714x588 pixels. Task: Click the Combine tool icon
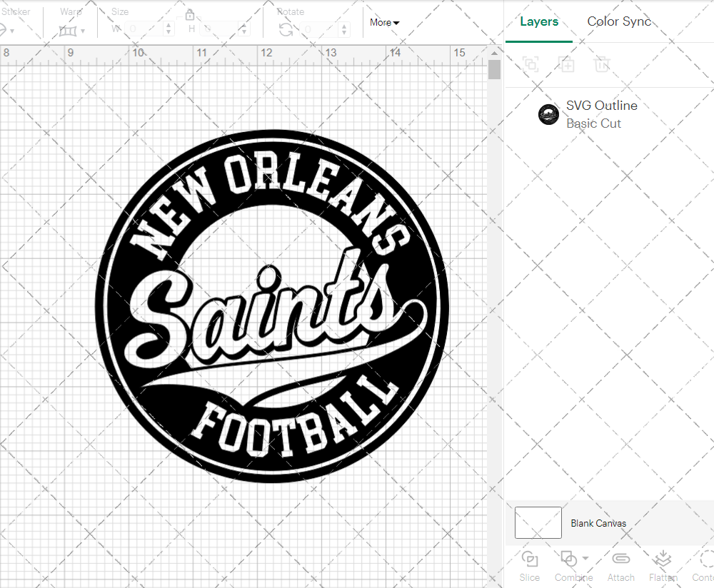(x=568, y=558)
